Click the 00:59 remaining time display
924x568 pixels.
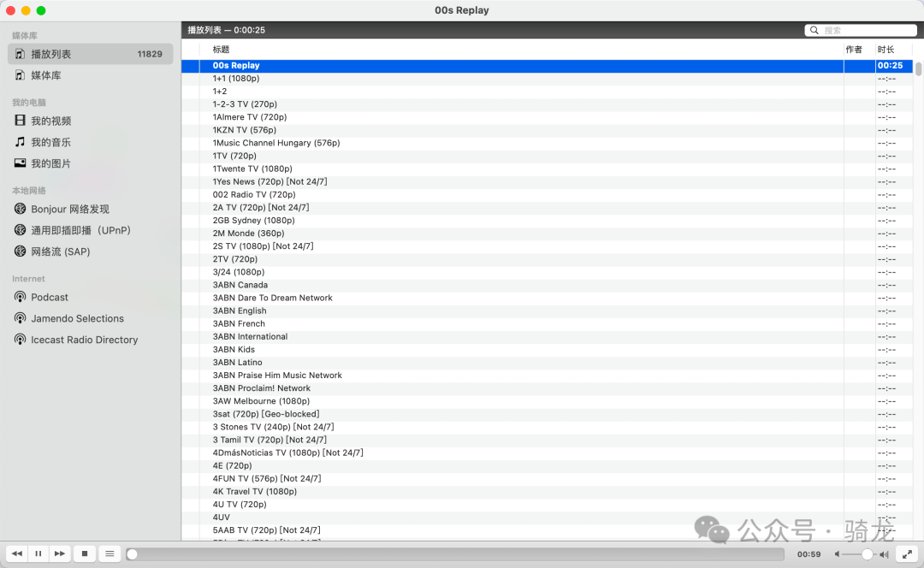[809, 554]
